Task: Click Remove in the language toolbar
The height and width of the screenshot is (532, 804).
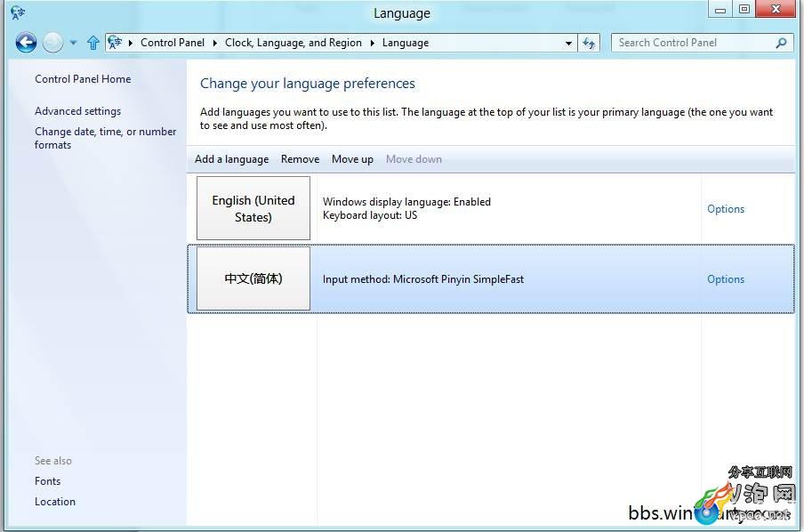Action: coord(300,159)
